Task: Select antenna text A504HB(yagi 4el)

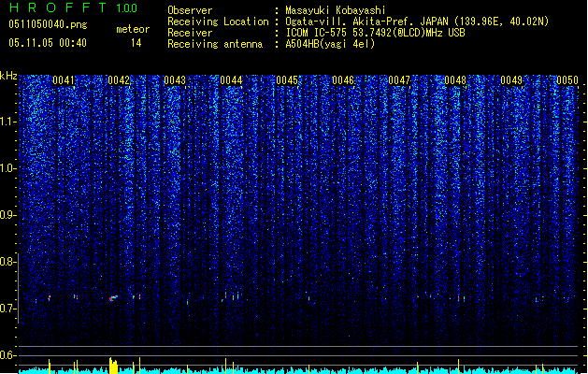Action: pyautogui.click(x=330, y=44)
